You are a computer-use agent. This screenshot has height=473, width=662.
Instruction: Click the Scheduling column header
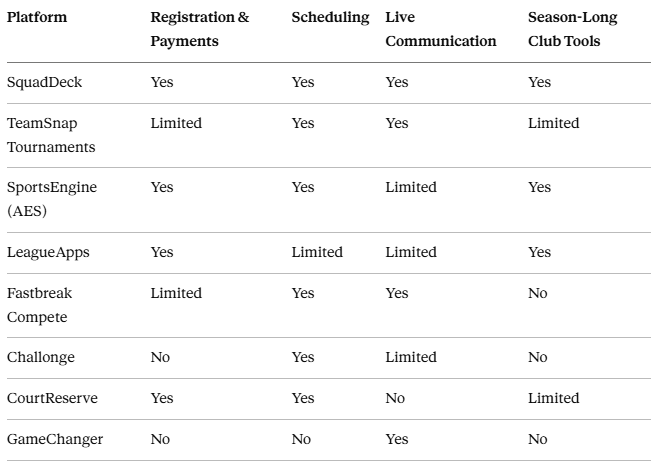point(330,17)
